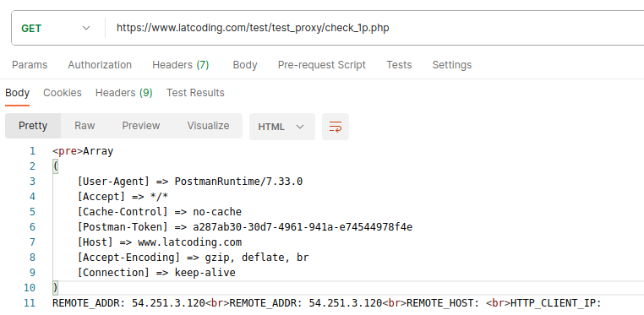Click the User-Agent PostmanRuntime/7.33.0 line
This screenshot has width=644, height=315.
[x=190, y=182]
